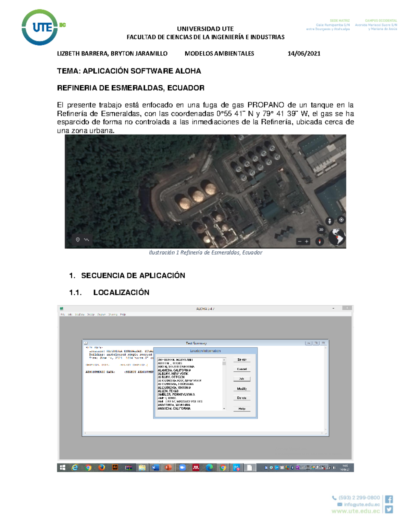Image resolution: width=411 pixels, height=532 pixels.
Task: Open the www.ute.edu.ec website link
Action: click(356, 511)
